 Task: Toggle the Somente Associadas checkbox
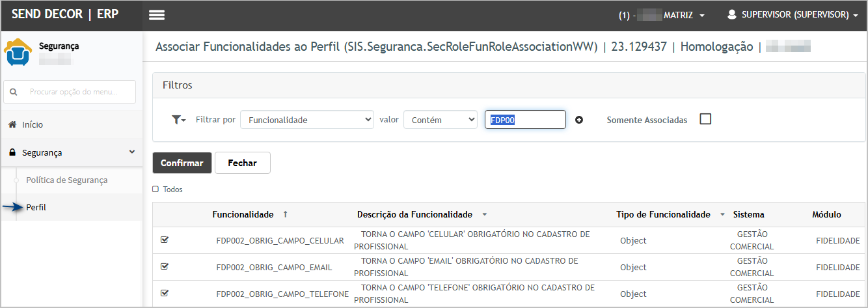705,119
